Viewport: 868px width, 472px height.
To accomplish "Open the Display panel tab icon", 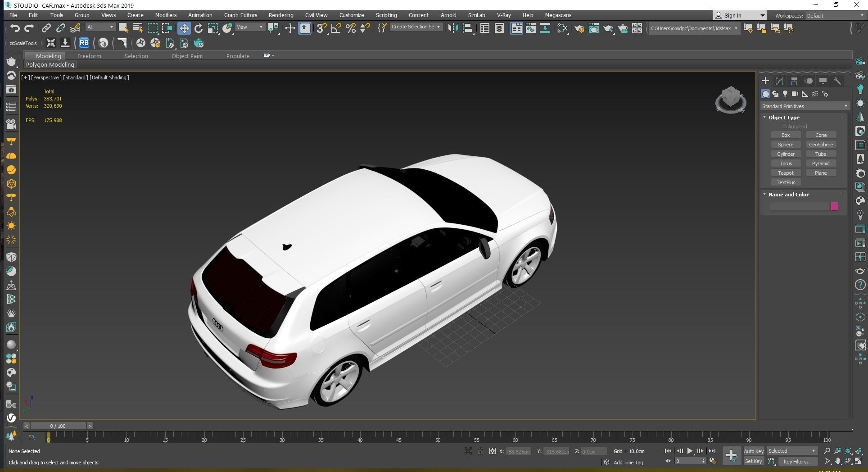I will pyautogui.click(x=823, y=81).
